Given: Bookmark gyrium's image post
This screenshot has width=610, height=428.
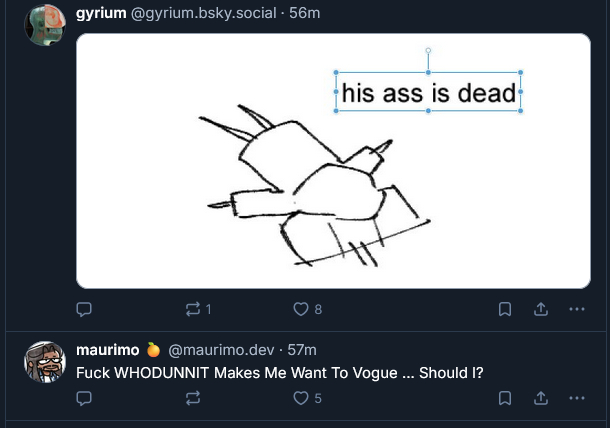Looking at the screenshot, I should click(506, 309).
